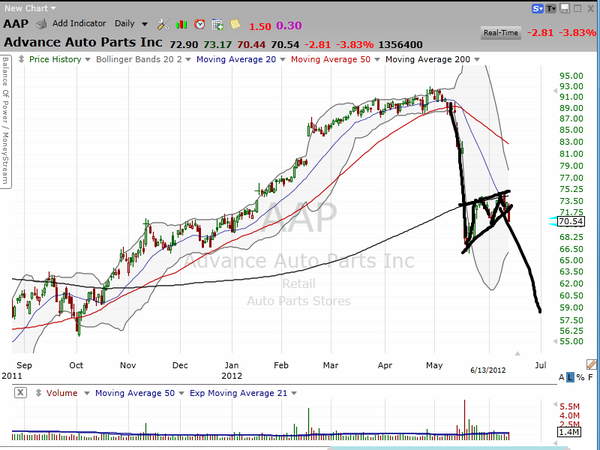Click the small arrow beside 93.00 on price scale
Screen dimensions: 600x450
click(555, 91)
